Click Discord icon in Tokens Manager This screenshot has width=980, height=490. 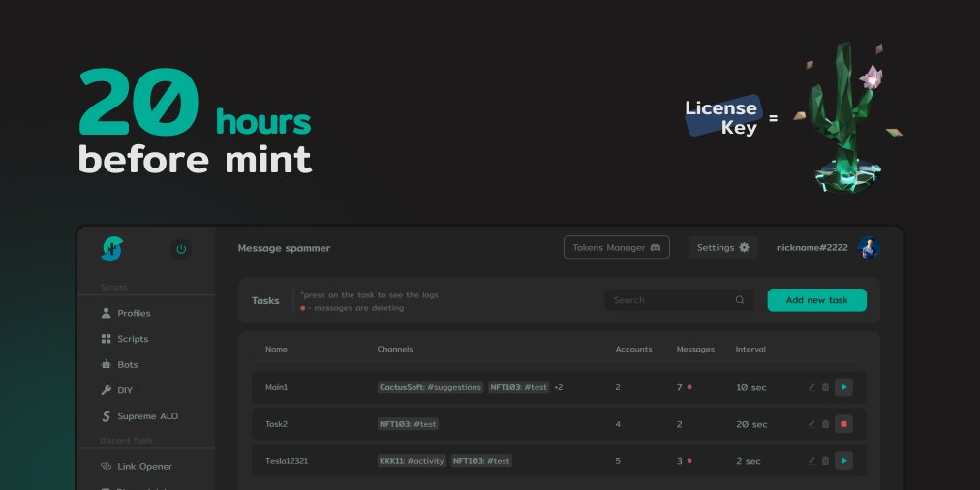coord(655,248)
